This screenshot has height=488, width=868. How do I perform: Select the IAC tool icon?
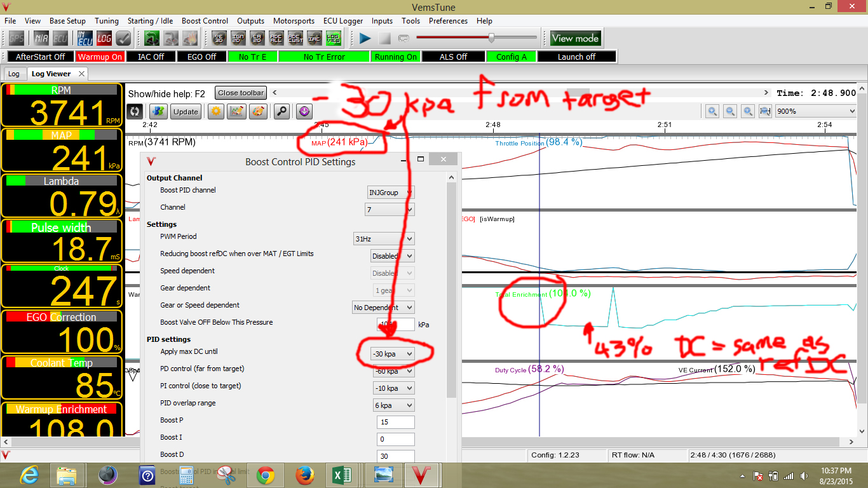315,38
